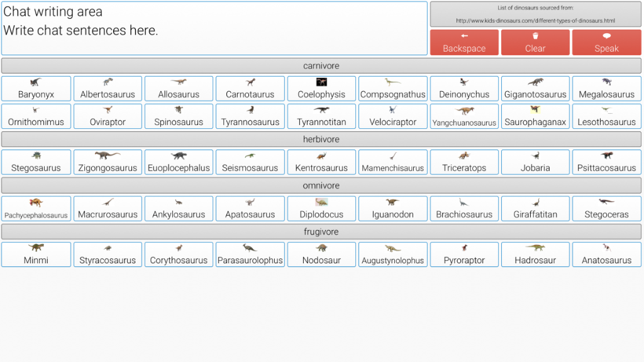The image size is (644, 362).
Task: Choose the Albertosaurus tile
Action: point(108,89)
